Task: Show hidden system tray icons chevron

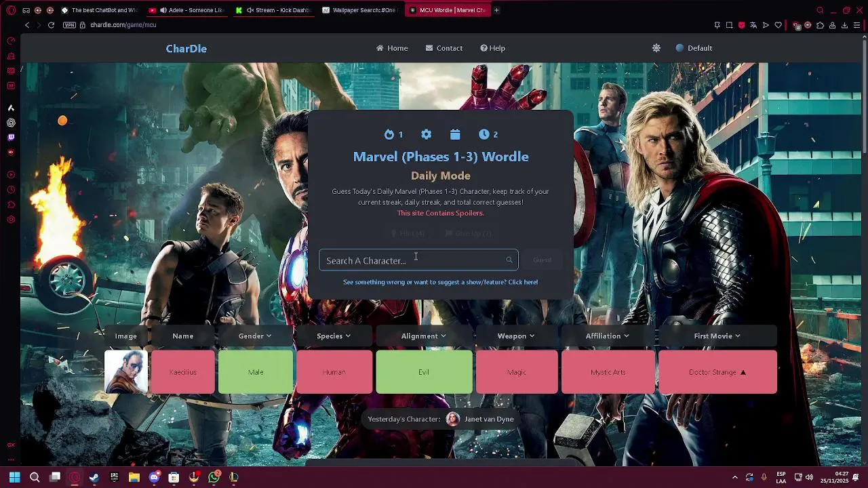Action: tap(735, 477)
